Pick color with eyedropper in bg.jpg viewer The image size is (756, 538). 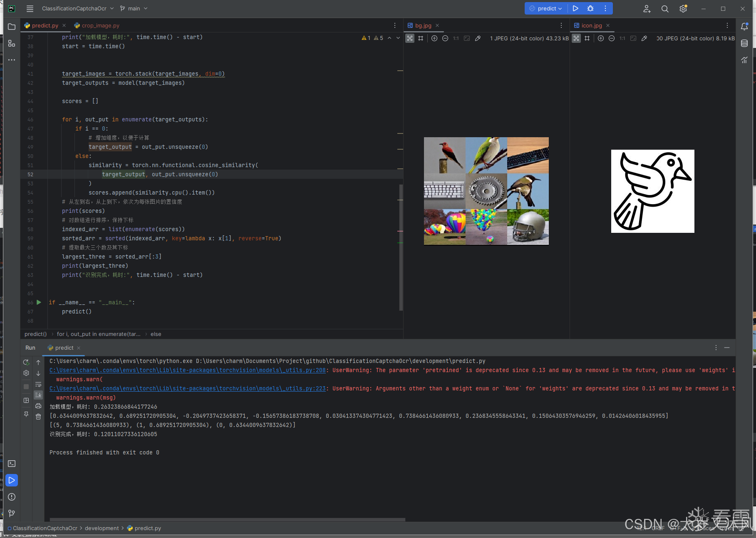pyautogui.click(x=478, y=38)
